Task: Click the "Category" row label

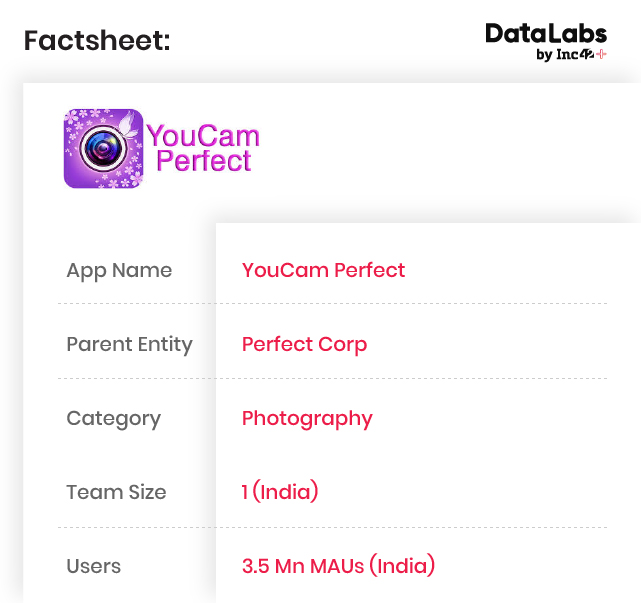Action: tap(113, 418)
